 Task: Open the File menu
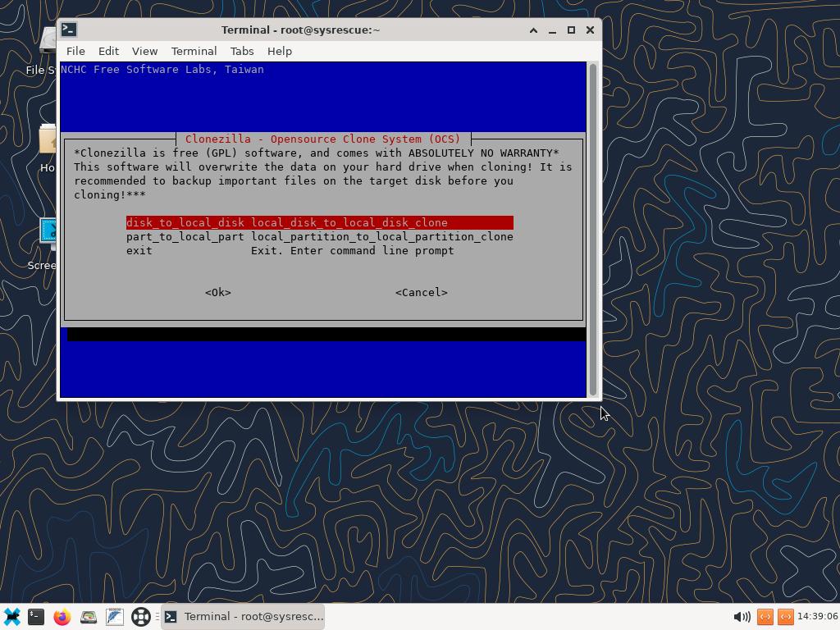(x=75, y=51)
